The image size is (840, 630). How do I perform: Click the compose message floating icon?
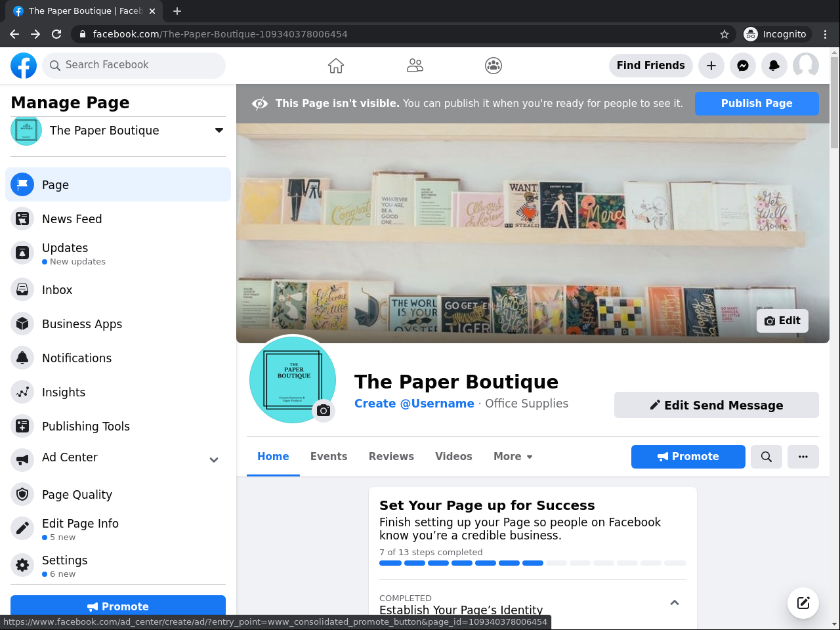[803, 603]
